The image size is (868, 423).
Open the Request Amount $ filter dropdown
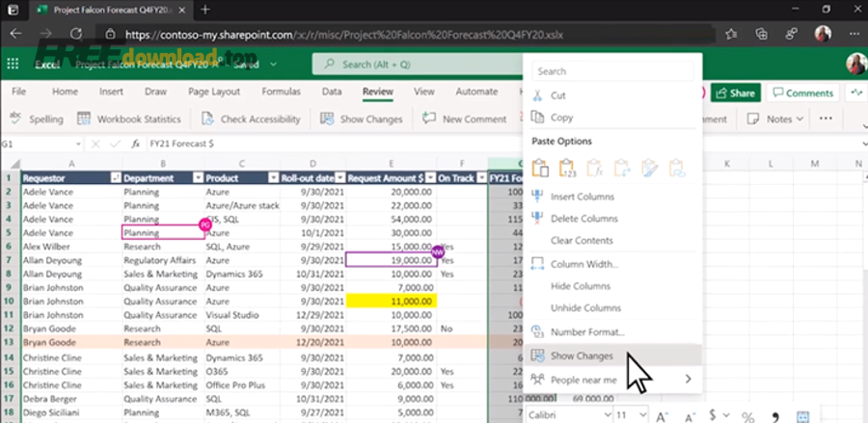coord(430,178)
